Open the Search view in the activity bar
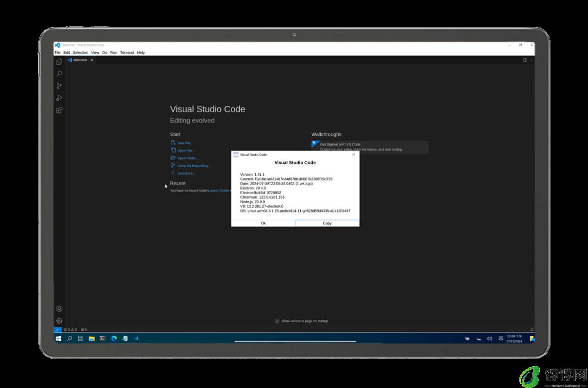 coord(59,74)
